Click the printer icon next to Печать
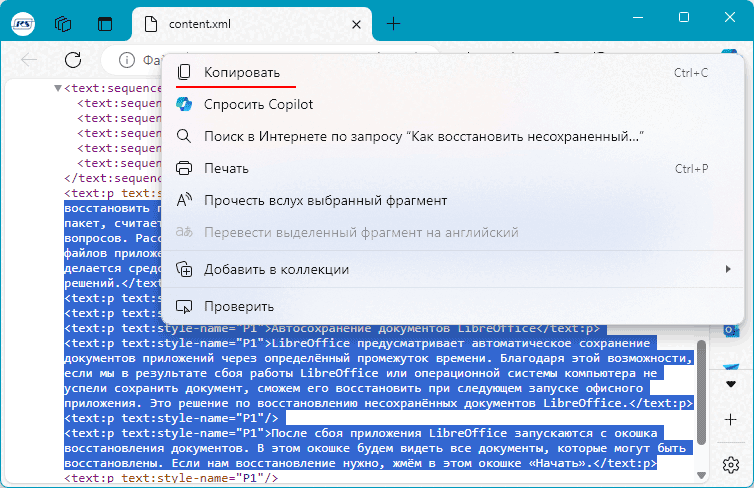Viewport: 754px width, 488px height. (x=184, y=169)
